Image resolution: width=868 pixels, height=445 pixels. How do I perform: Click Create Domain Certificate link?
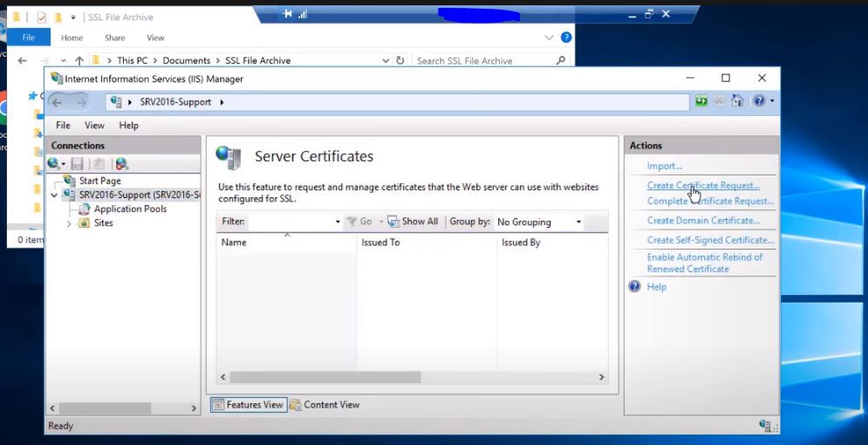point(703,220)
